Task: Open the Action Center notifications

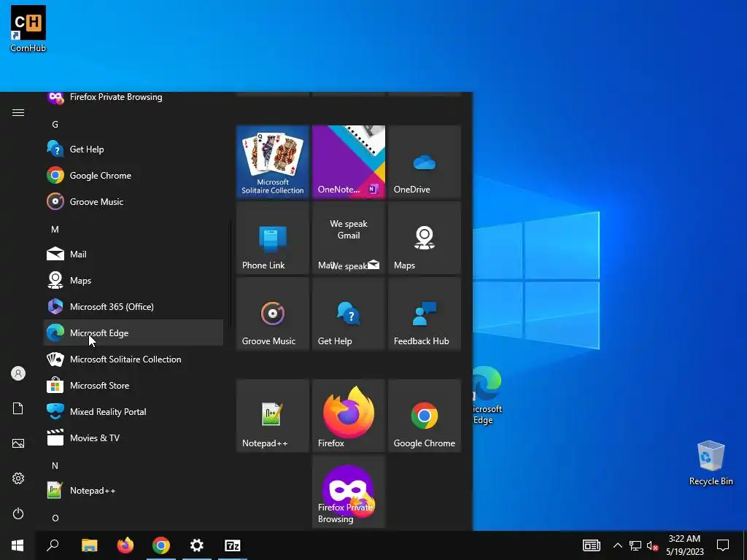Action: point(723,545)
